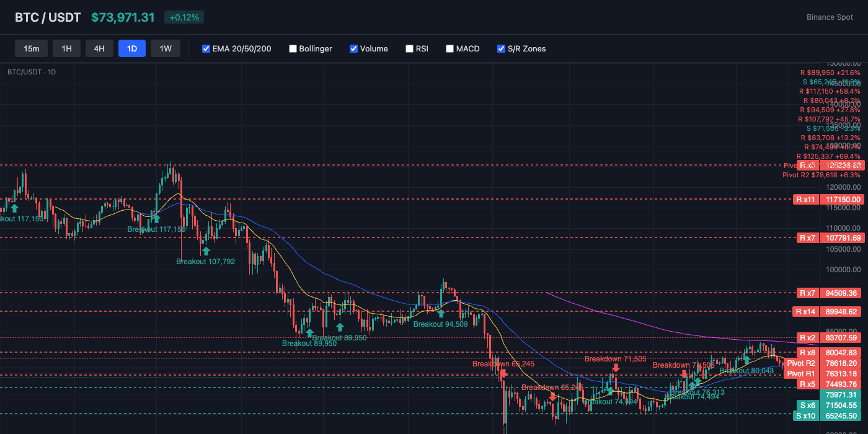Switch to the 15m timeframe
The height and width of the screenshot is (434, 868).
click(32, 48)
